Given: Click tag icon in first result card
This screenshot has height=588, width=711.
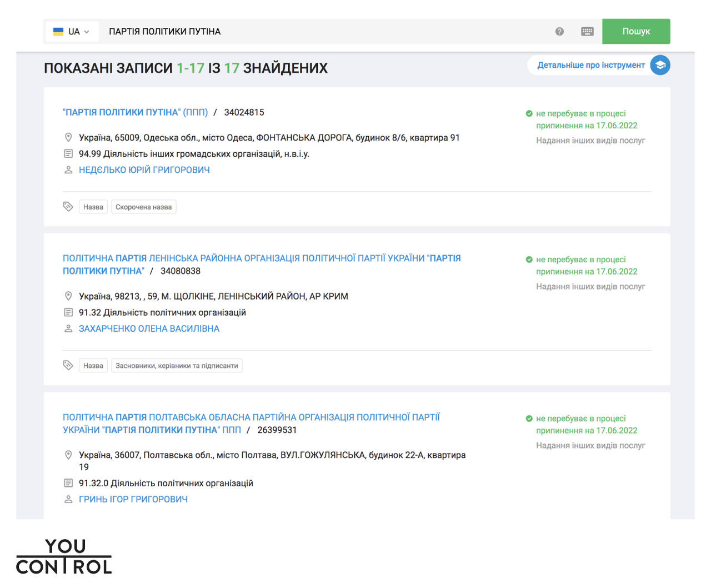Looking at the screenshot, I should pyautogui.click(x=68, y=207).
